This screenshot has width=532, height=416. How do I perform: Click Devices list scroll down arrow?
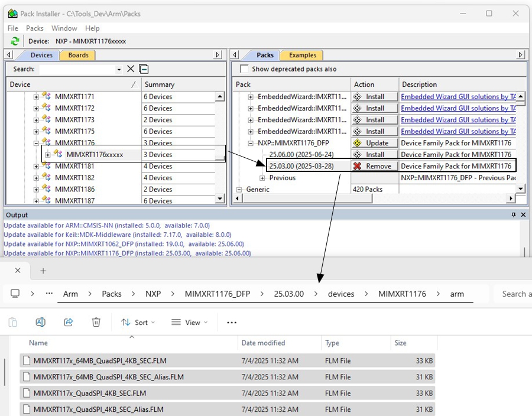coord(220,199)
